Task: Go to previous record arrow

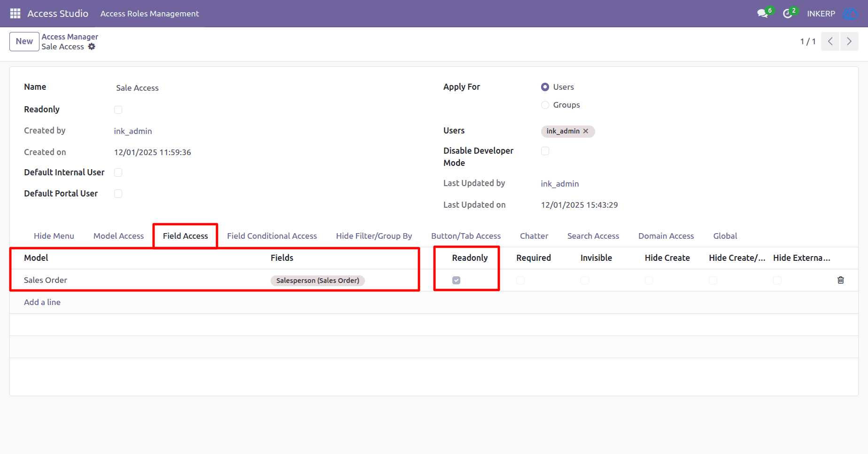Action: point(830,41)
